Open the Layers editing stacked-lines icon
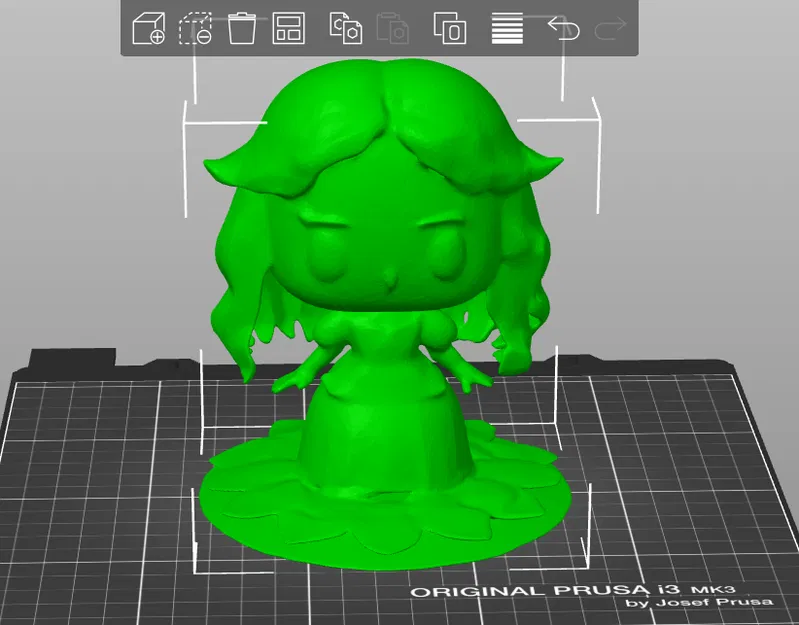799x625 pixels. [x=507, y=29]
